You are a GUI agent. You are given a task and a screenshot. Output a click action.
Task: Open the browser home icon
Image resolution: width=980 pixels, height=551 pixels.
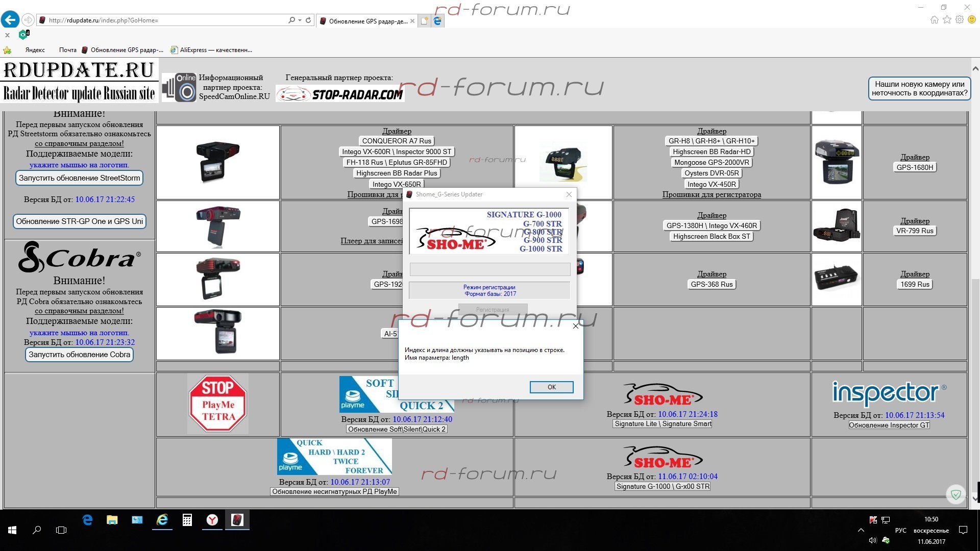click(934, 20)
